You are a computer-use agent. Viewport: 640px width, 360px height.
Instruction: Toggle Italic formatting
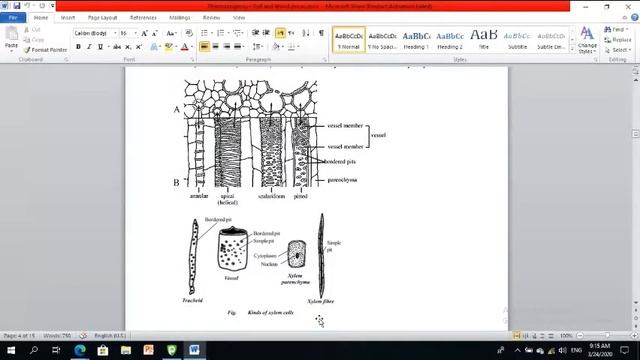[x=89, y=47]
